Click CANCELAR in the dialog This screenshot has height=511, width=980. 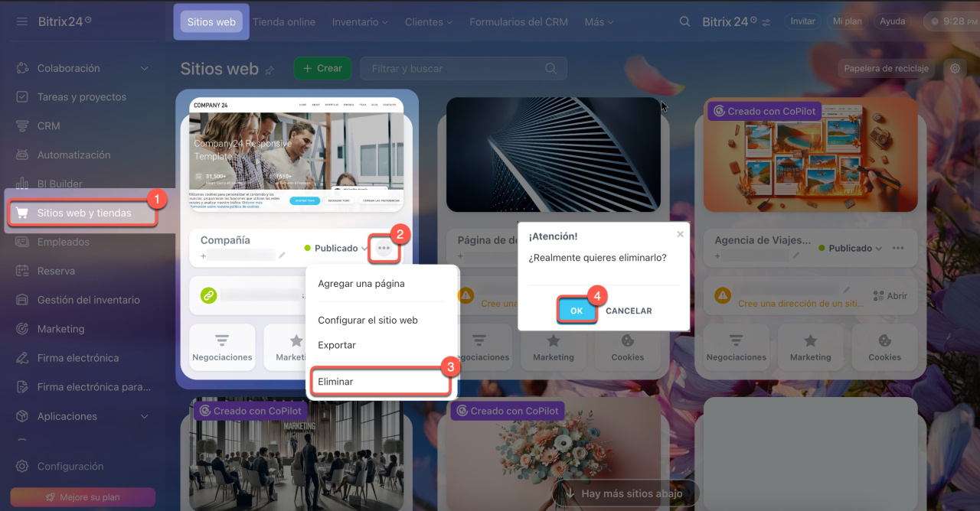(x=629, y=311)
